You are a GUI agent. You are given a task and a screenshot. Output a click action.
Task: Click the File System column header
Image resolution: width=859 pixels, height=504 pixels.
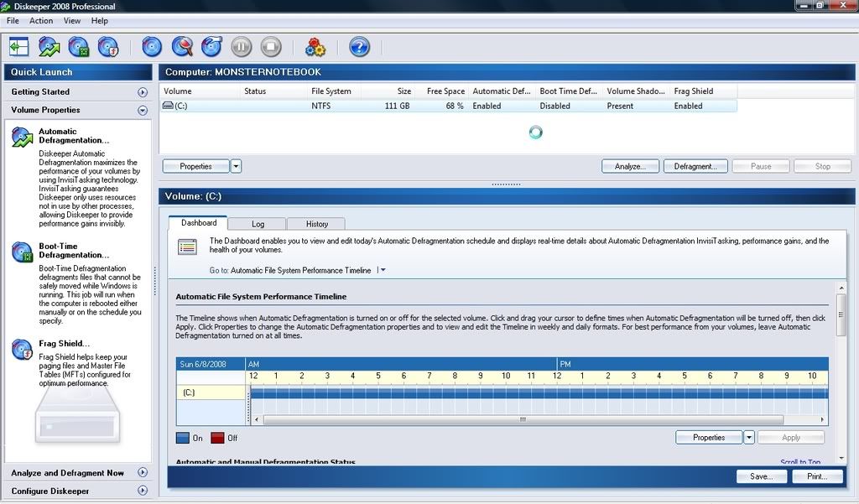(334, 91)
